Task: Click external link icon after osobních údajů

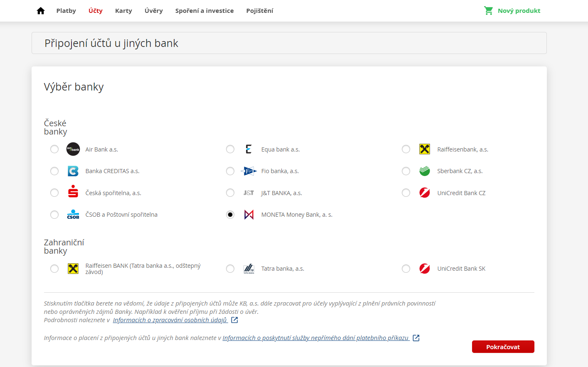Action: pos(234,320)
